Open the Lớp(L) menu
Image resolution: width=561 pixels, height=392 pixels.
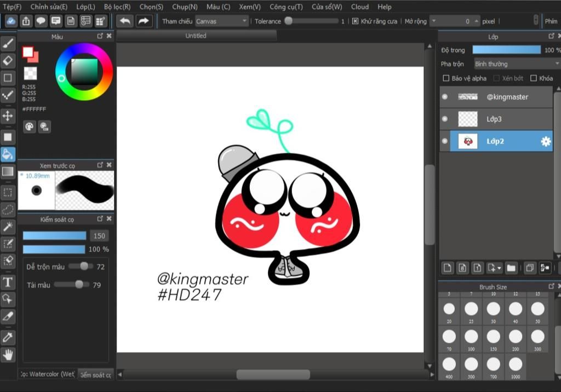coord(85,7)
